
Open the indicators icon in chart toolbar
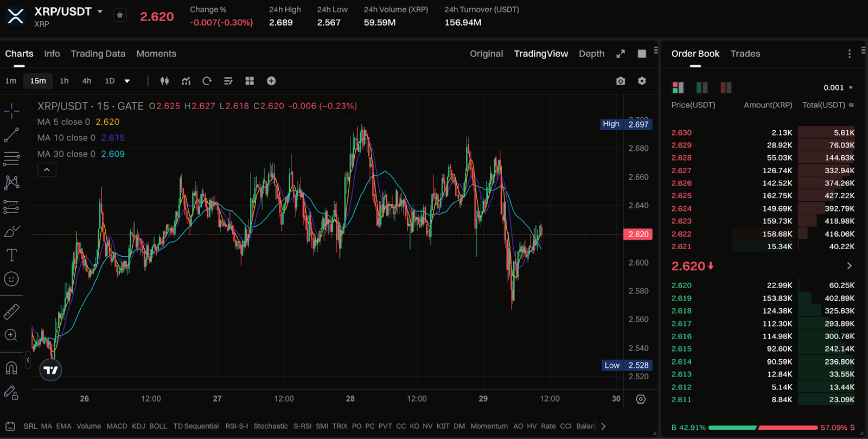click(186, 81)
